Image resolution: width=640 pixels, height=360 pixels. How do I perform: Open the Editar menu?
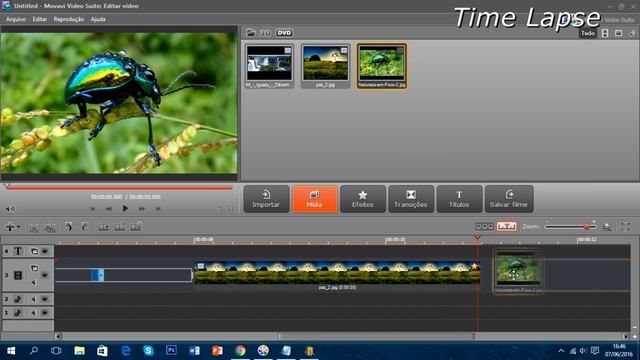click(40, 19)
